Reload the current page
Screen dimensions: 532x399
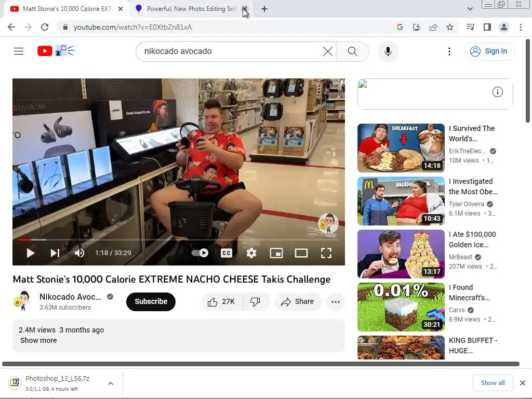[45, 27]
